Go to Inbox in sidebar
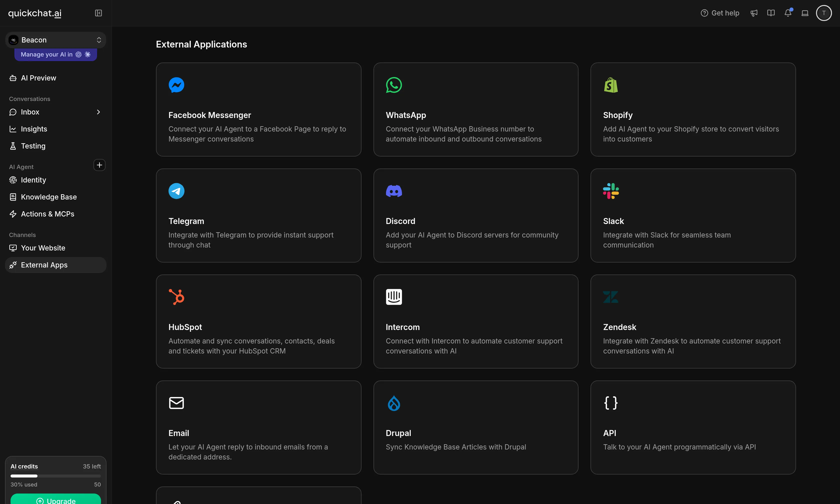 tap(56, 112)
